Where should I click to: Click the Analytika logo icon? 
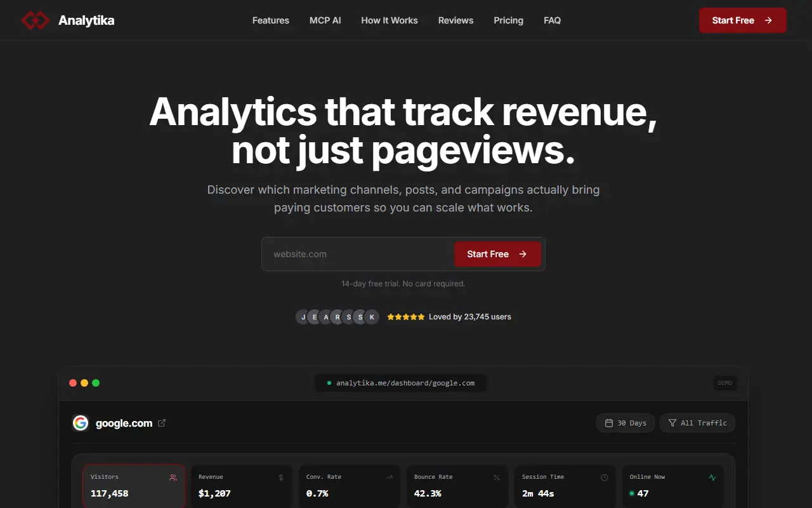tap(35, 20)
